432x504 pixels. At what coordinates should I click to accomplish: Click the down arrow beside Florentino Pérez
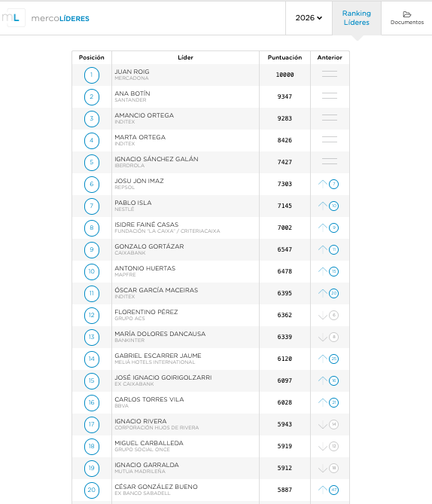[323, 316]
